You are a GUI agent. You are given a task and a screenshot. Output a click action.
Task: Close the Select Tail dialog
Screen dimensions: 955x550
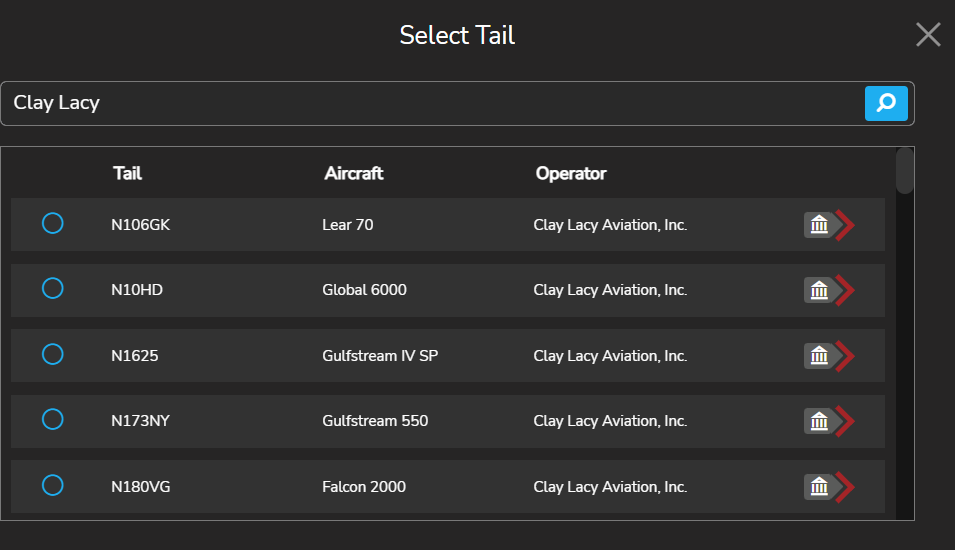928,35
